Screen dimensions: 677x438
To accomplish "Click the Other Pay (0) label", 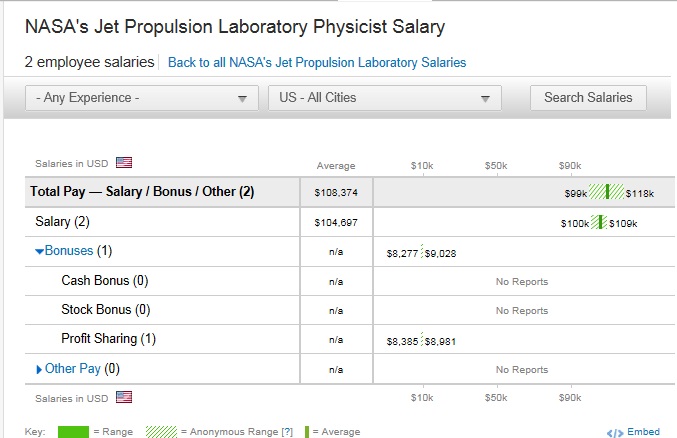I will pyautogui.click(x=82, y=369).
